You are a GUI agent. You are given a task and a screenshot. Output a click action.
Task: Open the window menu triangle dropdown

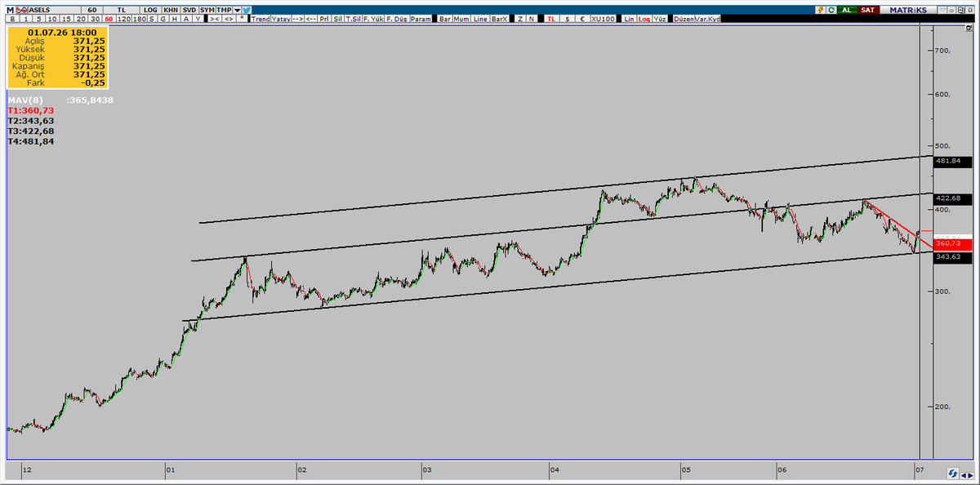click(942, 10)
